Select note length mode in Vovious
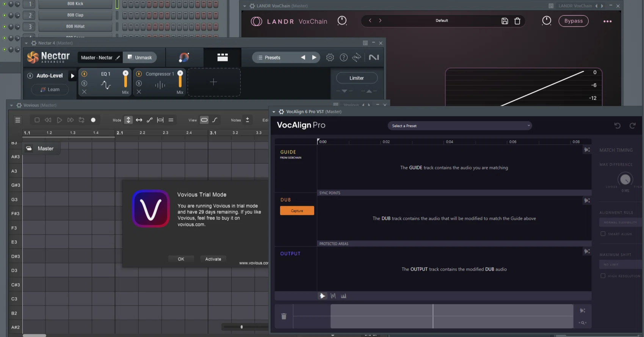The height and width of the screenshot is (337, 644). pos(160,120)
